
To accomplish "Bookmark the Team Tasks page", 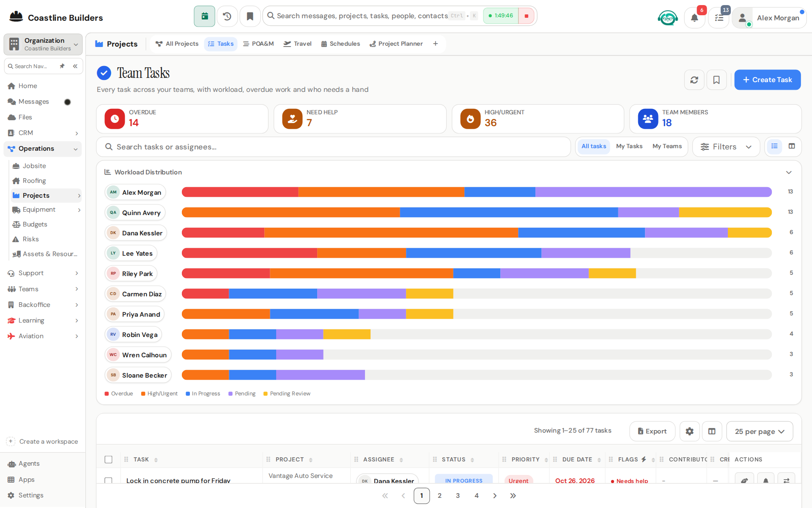I will (716, 80).
